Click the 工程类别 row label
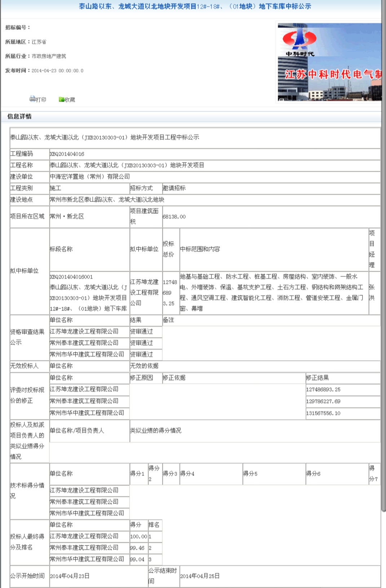 22,188
